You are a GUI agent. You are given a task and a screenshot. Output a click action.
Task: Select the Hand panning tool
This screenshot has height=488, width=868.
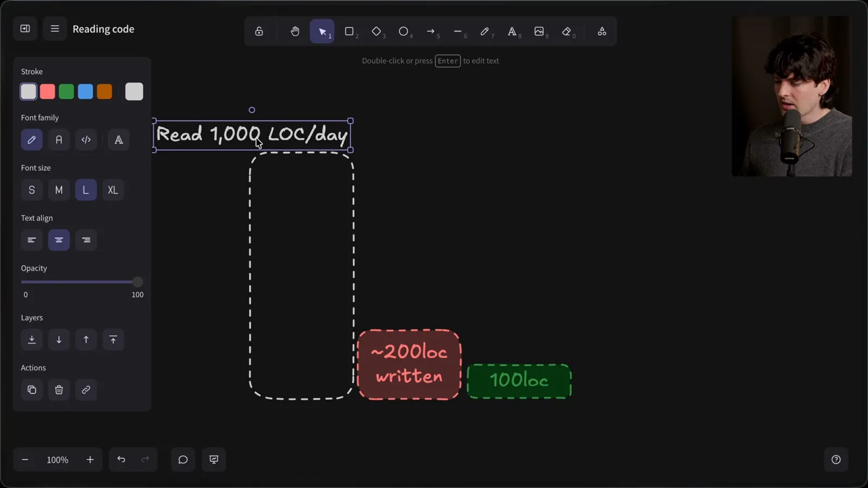pyautogui.click(x=295, y=31)
